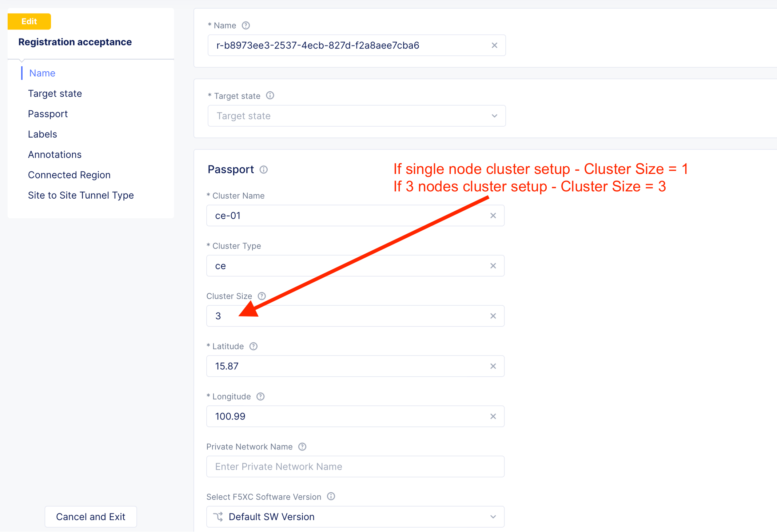Click the help icon next to Name
777x532 pixels.
[x=246, y=25]
